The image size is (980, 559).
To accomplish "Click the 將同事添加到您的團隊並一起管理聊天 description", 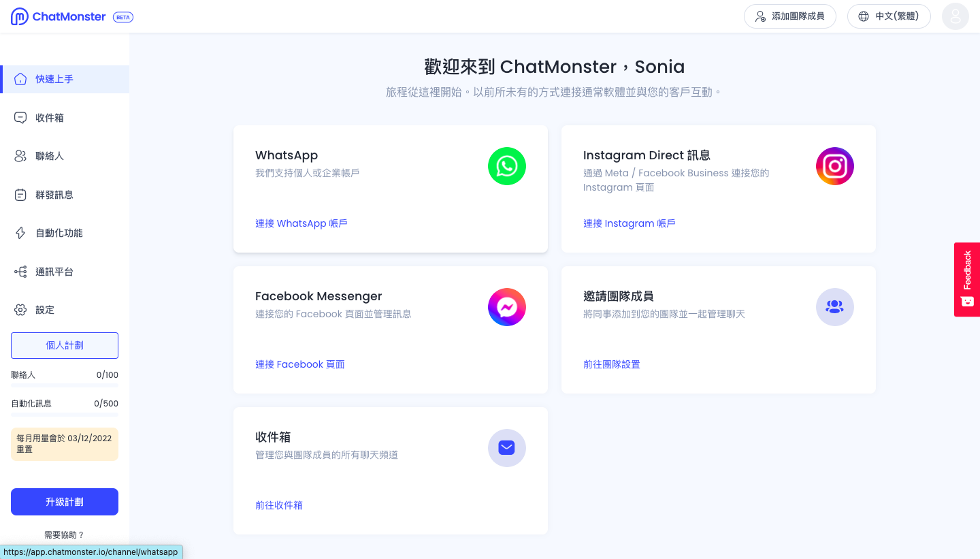I will pos(664,314).
